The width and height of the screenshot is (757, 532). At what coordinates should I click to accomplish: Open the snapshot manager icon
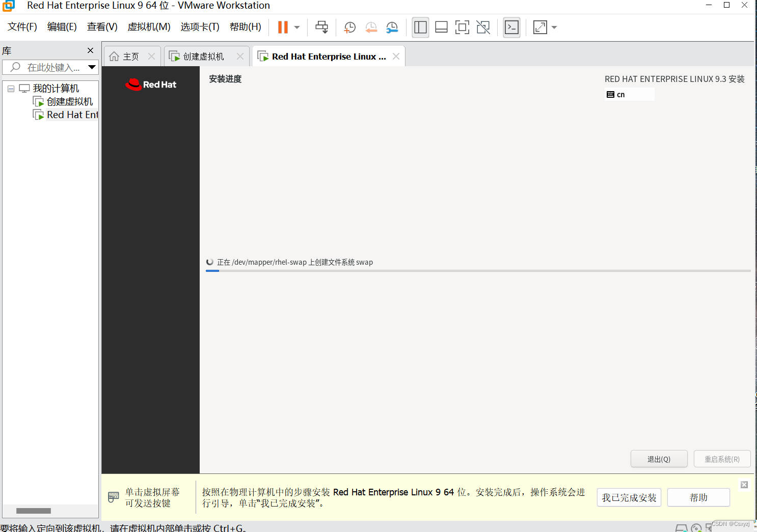[x=392, y=27]
